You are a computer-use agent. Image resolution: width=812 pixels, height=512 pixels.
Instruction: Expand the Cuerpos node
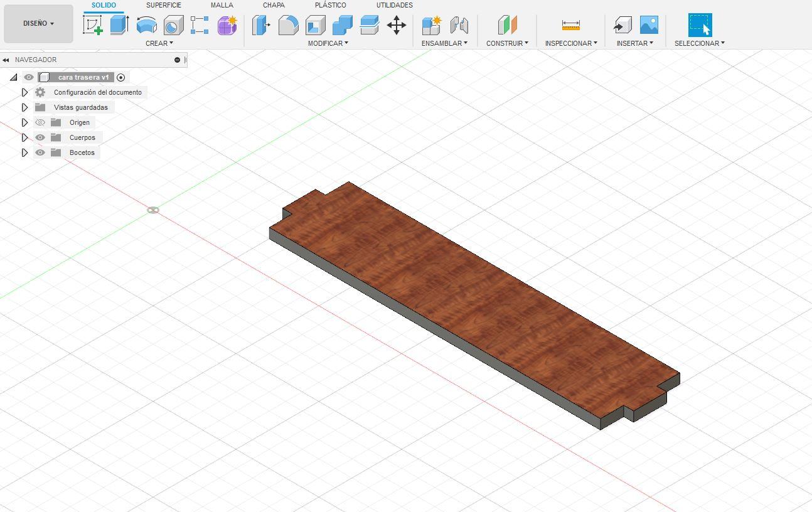(x=24, y=137)
